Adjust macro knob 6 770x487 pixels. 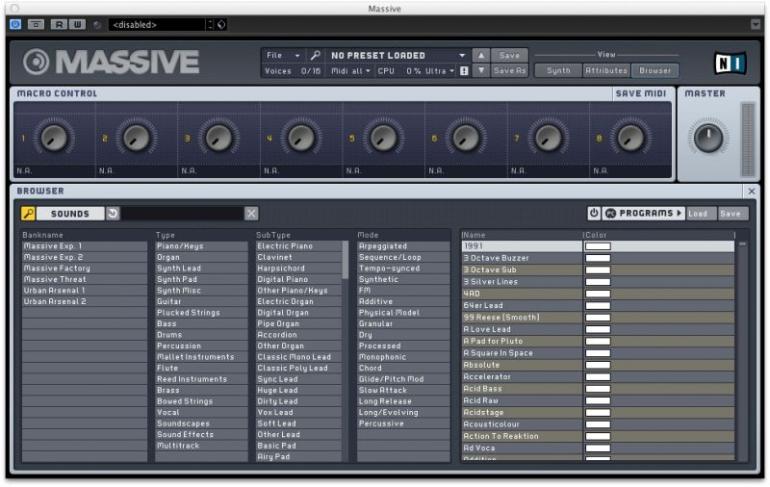pyautogui.click(x=466, y=138)
